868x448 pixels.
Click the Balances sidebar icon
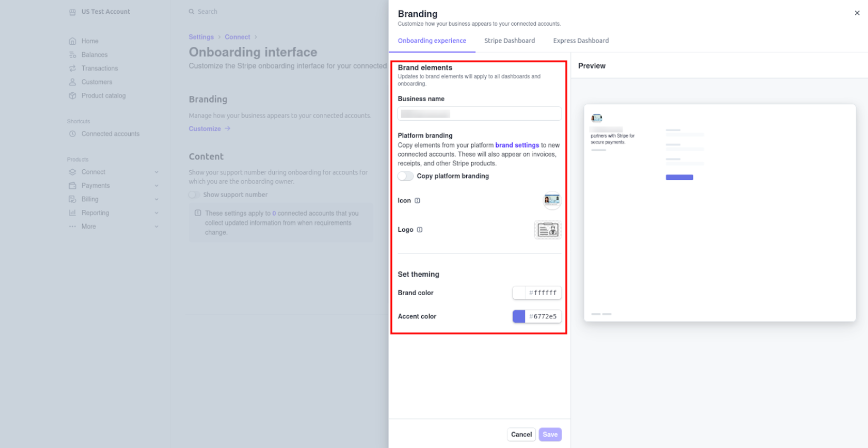point(73,55)
